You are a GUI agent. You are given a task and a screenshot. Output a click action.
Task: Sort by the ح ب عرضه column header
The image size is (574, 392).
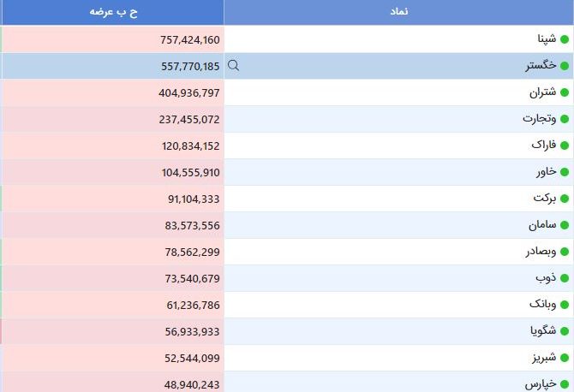[113, 12]
